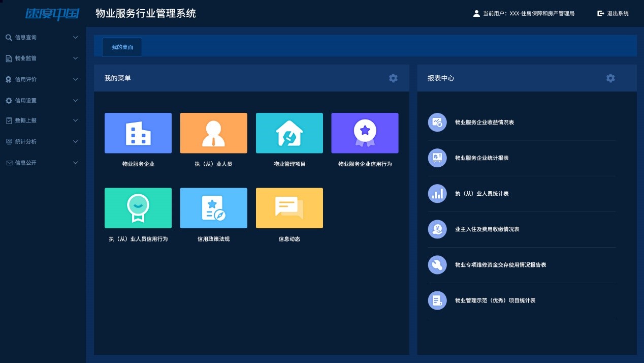The height and width of the screenshot is (363, 644).
Task: Open the green 执(从)业人员信用行为 ribbon icon
Action: (138, 208)
